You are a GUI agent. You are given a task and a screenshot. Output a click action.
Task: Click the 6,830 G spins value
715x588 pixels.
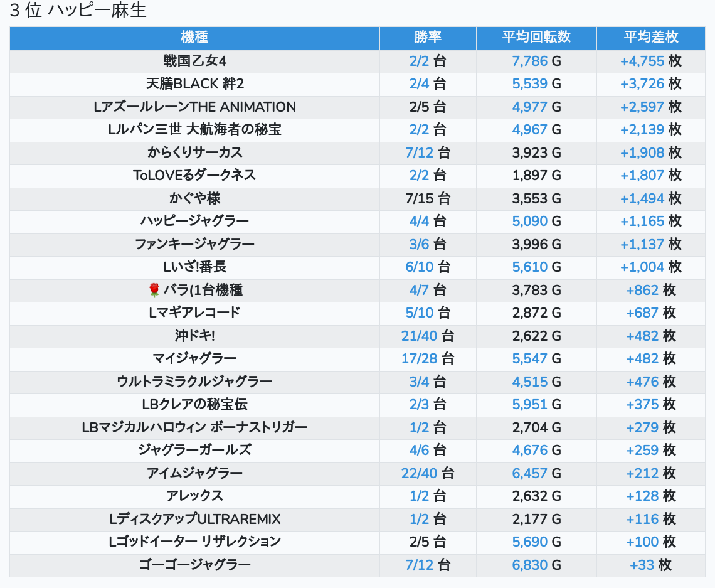tap(536, 565)
